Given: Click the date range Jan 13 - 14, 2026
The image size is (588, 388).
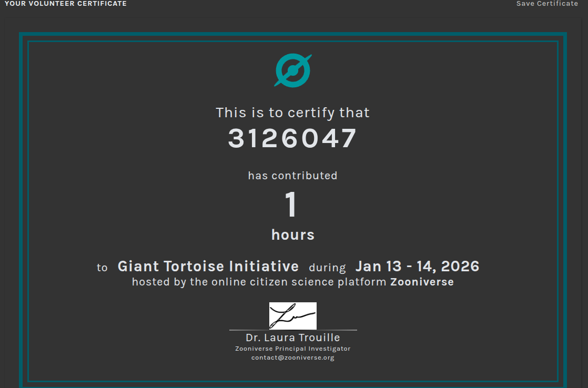Looking at the screenshot, I should click(x=417, y=266).
